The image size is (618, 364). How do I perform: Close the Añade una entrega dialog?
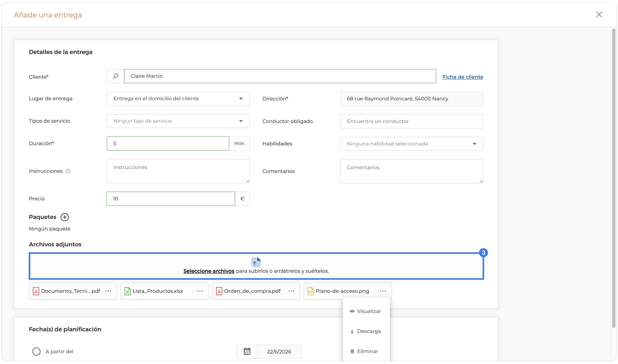pyautogui.click(x=599, y=15)
